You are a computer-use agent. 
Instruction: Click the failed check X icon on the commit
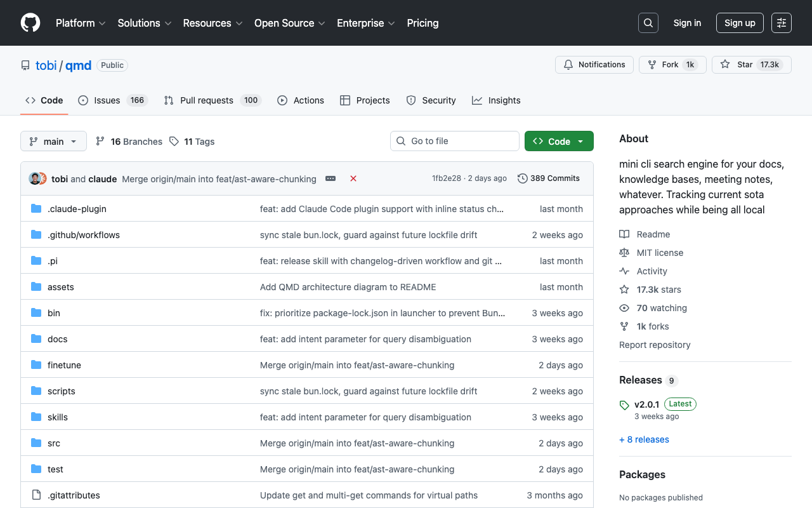point(353,178)
